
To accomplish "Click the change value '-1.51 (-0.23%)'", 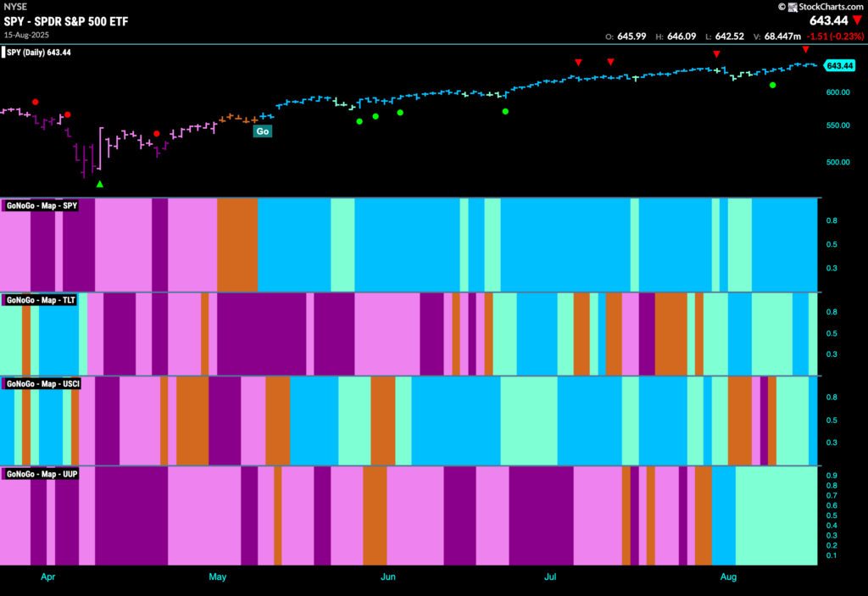I will (835, 36).
